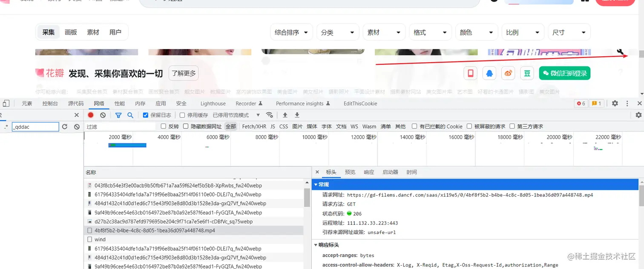
Task: Check 隐藏数据网址 checkbox
Action: pyautogui.click(x=186, y=126)
